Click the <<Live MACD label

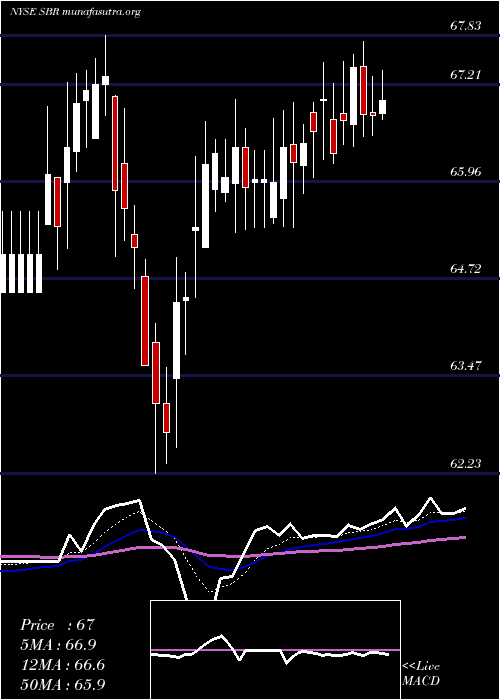(421, 673)
